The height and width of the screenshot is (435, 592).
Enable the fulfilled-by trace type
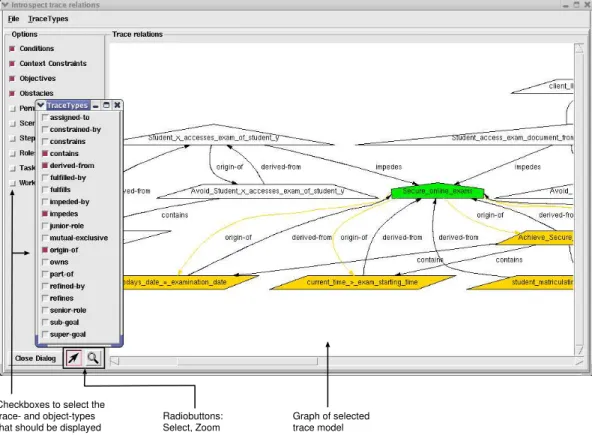pos(45,177)
